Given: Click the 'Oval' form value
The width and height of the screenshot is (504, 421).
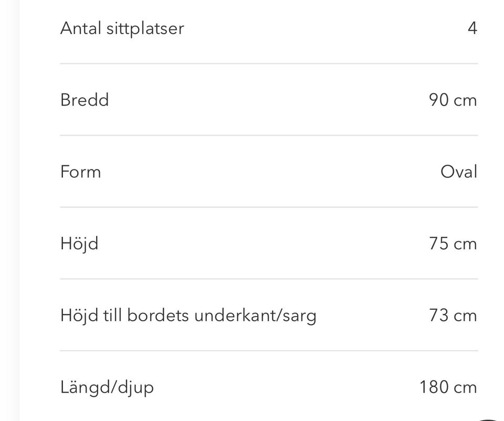Looking at the screenshot, I should 459,172.
